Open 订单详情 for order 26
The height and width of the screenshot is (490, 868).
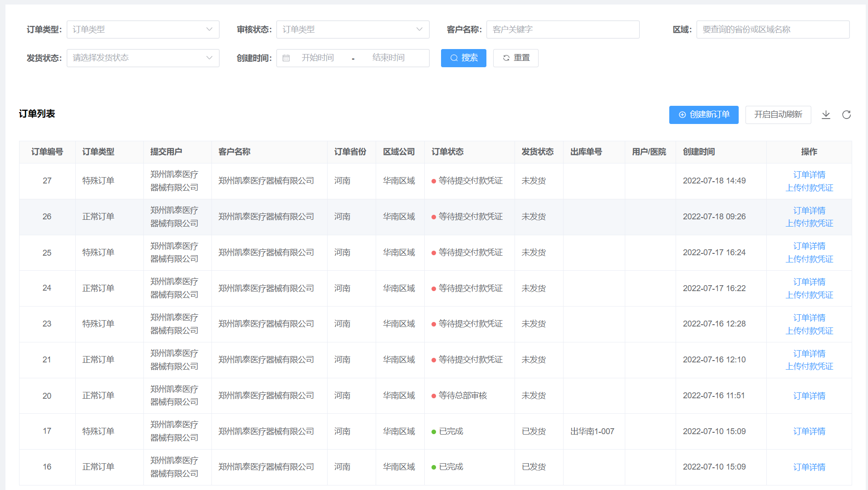pos(809,211)
